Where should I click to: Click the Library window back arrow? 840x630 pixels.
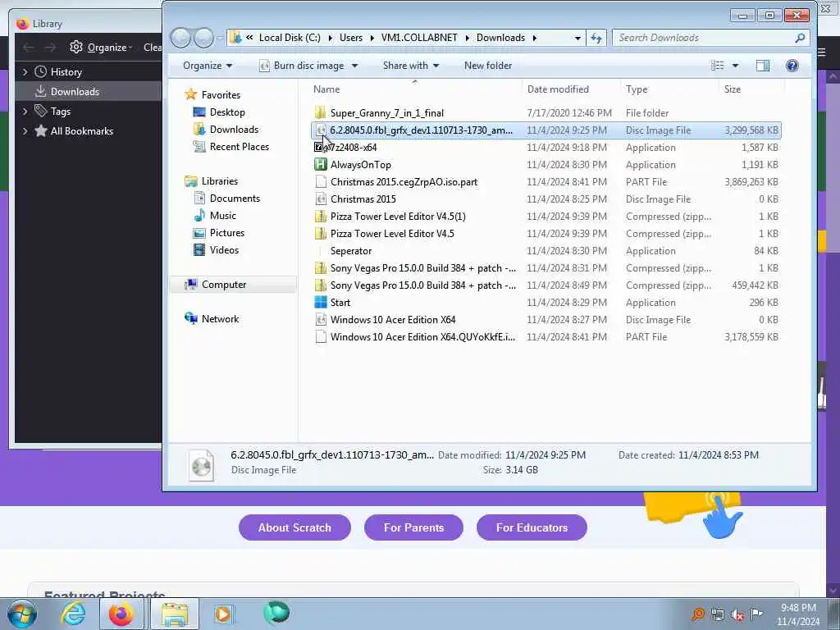click(28, 48)
